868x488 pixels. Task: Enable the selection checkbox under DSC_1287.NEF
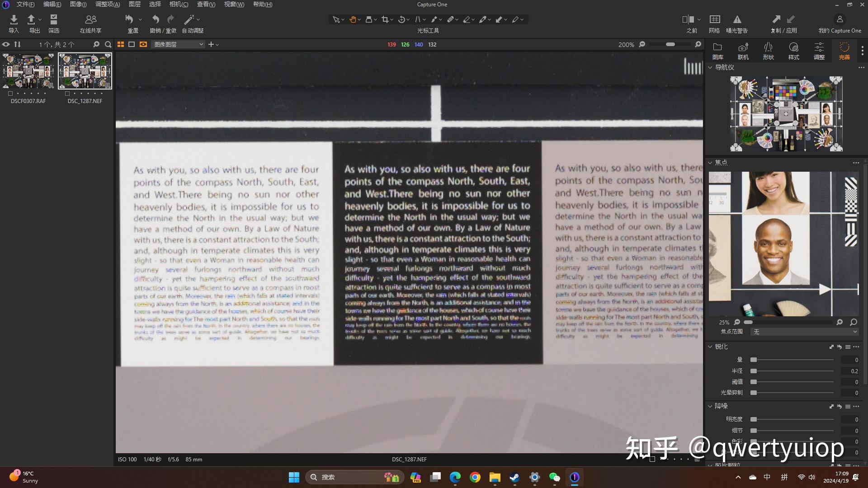tap(68, 94)
